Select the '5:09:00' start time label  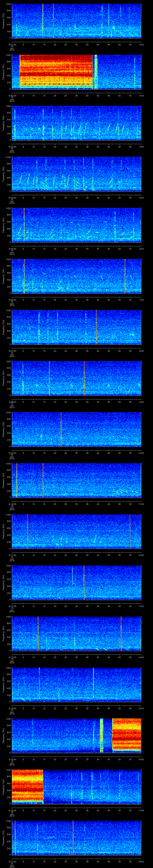tap(12, 453)
